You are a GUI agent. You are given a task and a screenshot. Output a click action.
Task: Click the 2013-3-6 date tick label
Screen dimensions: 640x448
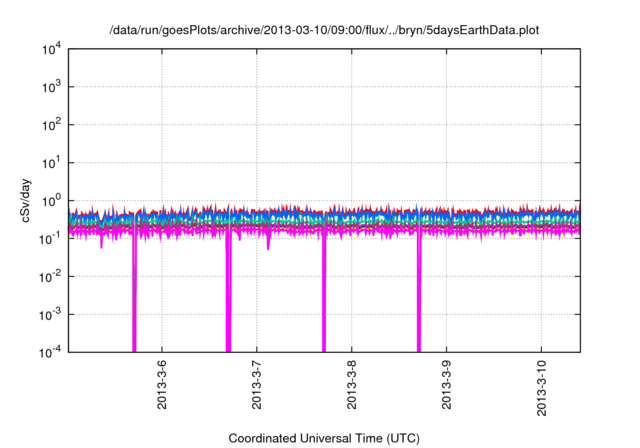click(162, 384)
